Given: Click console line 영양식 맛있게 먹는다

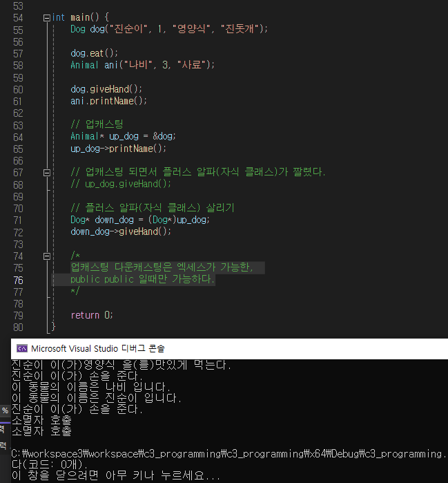Looking at the screenshot, I should point(121,365).
